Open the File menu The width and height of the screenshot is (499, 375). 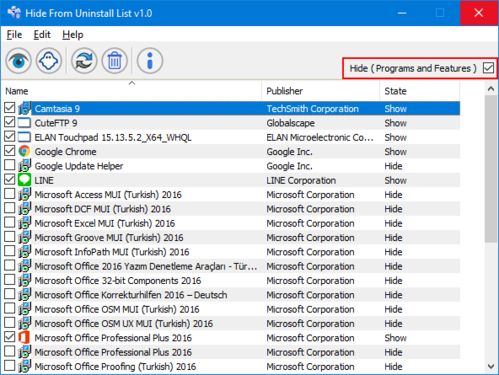(14, 35)
